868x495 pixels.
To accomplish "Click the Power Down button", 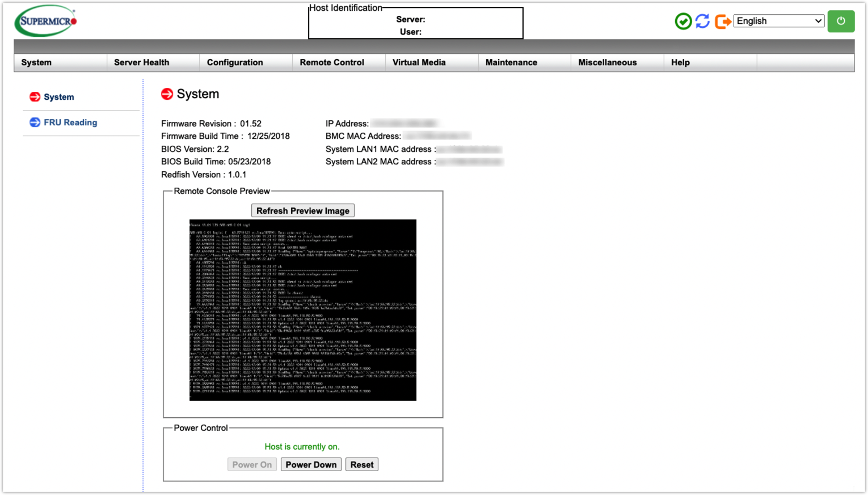I will 311,464.
